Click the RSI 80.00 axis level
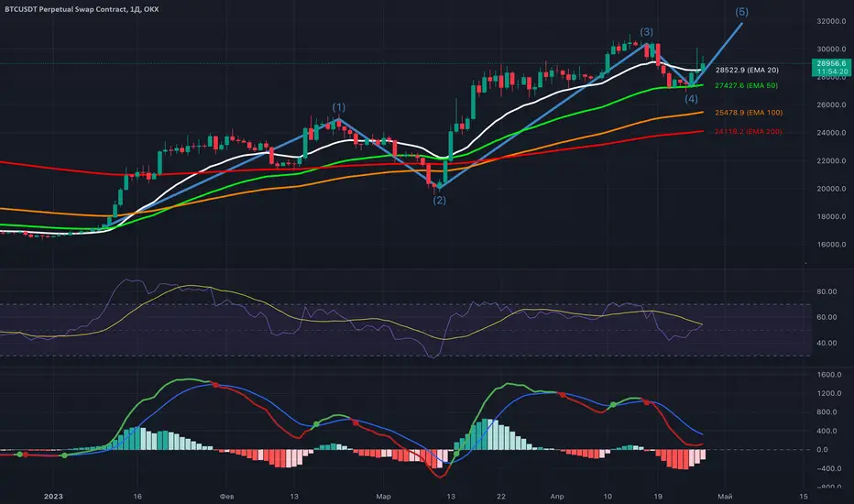 coord(827,291)
